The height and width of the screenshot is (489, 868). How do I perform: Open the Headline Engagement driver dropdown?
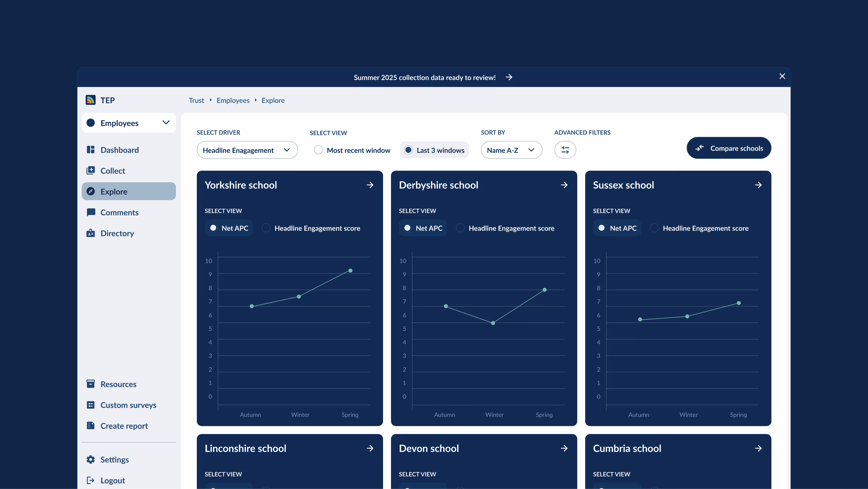tap(247, 150)
